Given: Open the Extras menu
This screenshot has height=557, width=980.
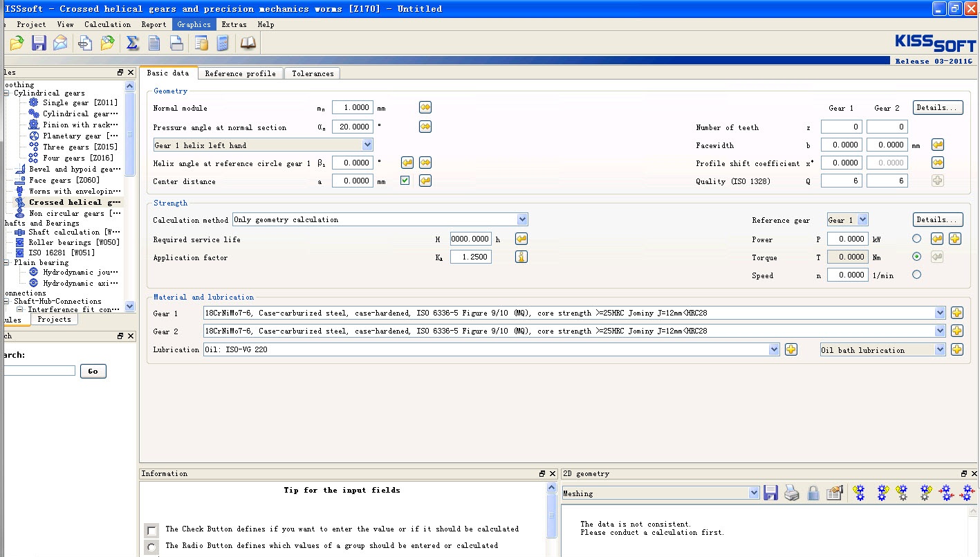Looking at the screenshot, I should [234, 24].
